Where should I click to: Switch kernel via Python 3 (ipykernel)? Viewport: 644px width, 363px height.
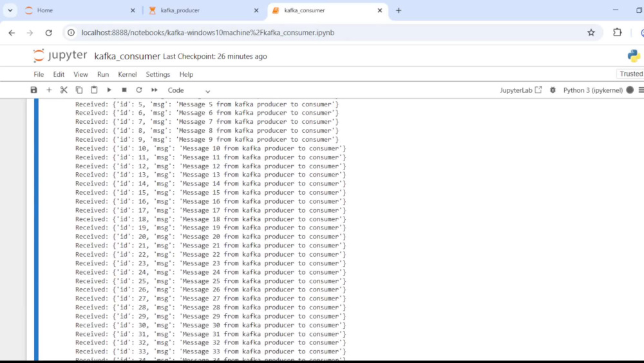click(x=592, y=90)
